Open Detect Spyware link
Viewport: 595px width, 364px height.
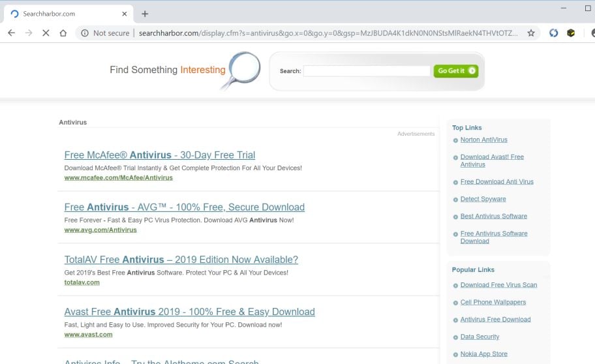(x=483, y=199)
